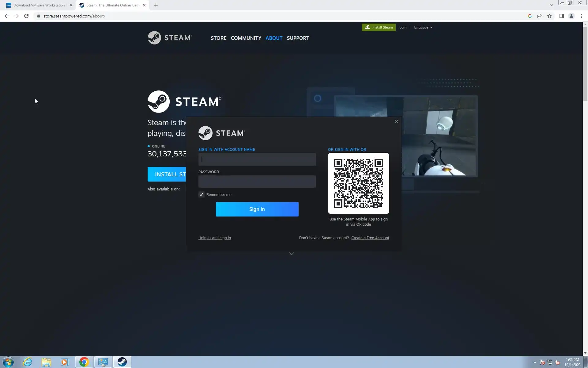This screenshot has height=368, width=588.
Task: Switch to Download VMware Workstation tab
Action: tap(38, 5)
